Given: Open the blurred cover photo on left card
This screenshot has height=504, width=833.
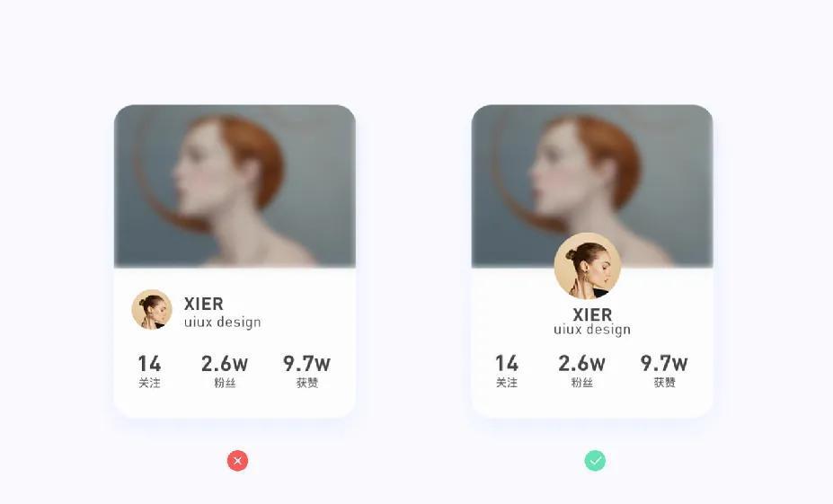Looking at the screenshot, I should (x=235, y=186).
